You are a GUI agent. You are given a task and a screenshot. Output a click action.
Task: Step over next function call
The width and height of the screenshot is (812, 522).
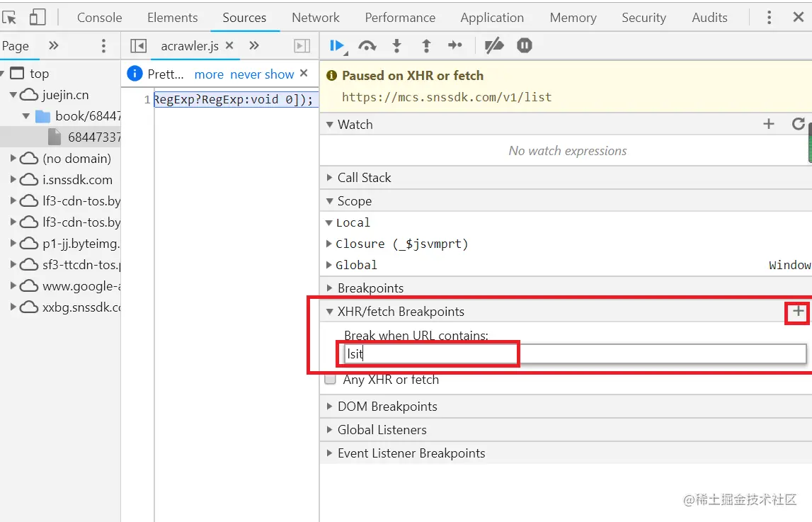pyautogui.click(x=367, y=46)
